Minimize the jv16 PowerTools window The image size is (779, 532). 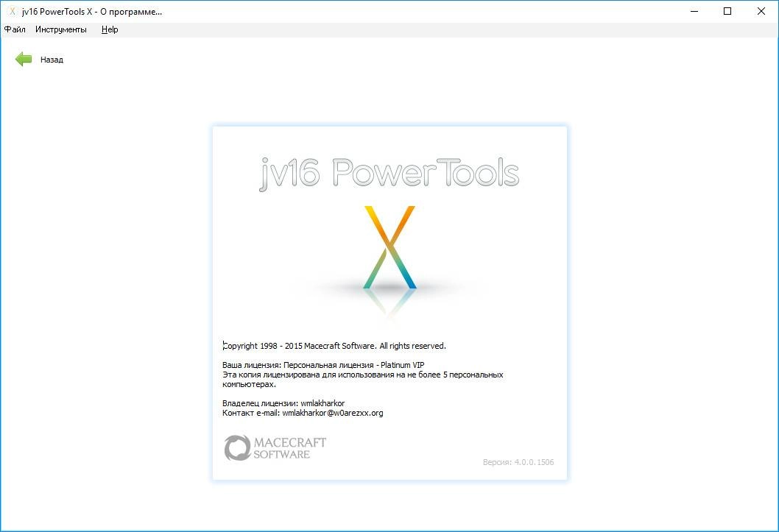[x=694, y=11]
